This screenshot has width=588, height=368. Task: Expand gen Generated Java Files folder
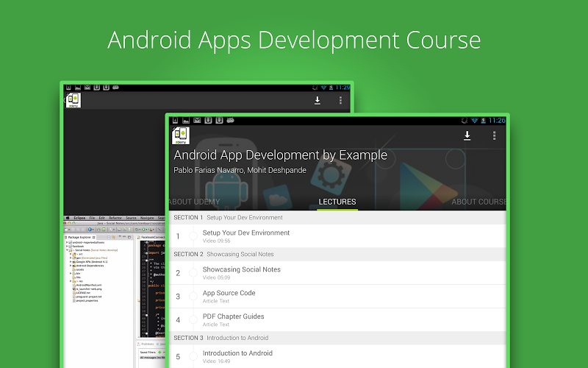[x=71, y=258]
